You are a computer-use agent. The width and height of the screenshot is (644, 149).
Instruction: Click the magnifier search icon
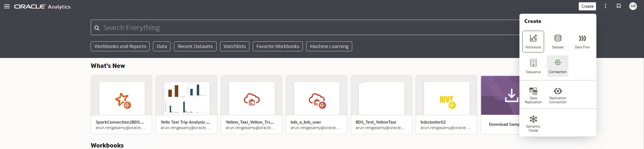(97, 28)
